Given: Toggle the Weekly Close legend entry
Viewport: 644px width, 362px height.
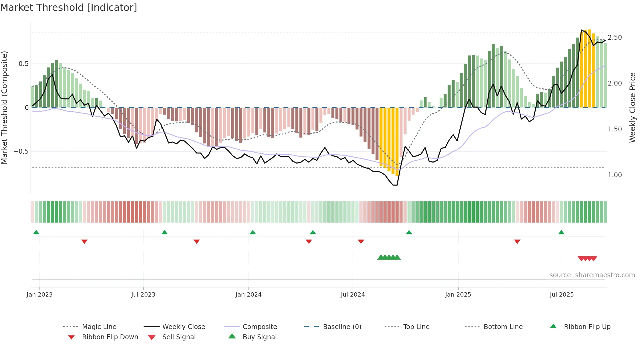Looking at the screenshot, I should 174,327.
